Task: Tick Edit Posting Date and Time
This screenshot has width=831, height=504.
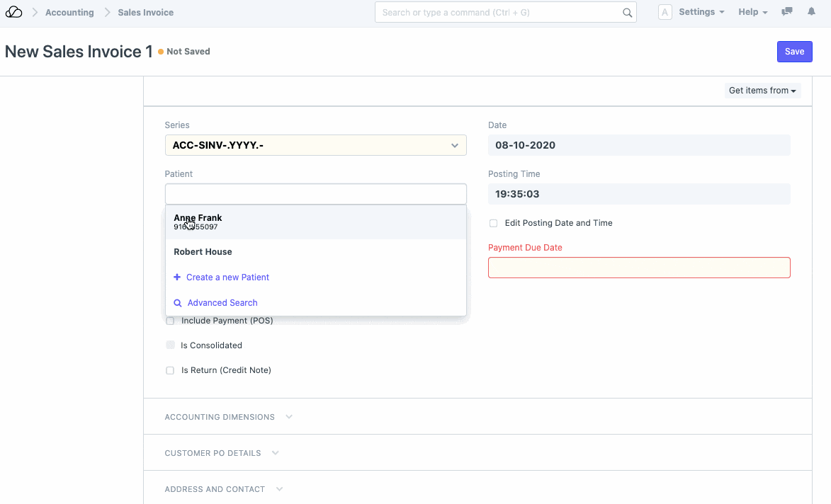Action: [x=494, y=223]
